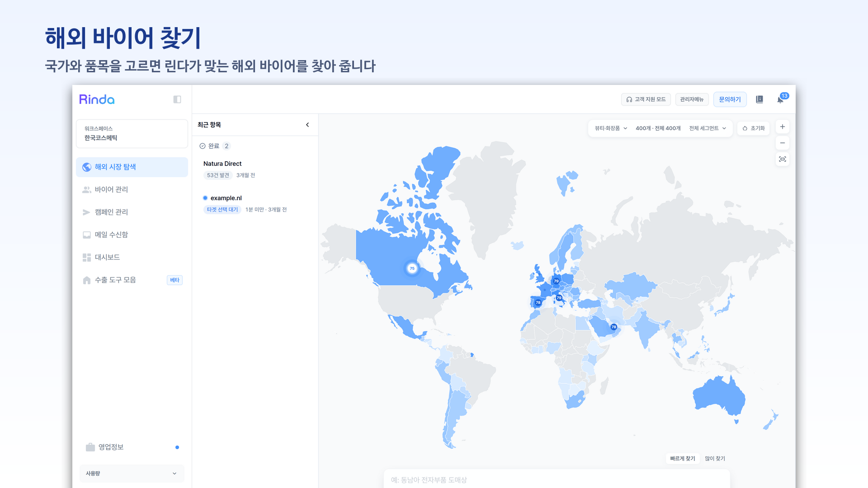Zoom out on the map

[x=783, y=143]
